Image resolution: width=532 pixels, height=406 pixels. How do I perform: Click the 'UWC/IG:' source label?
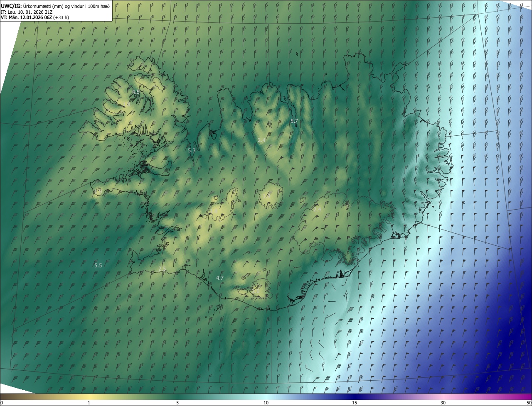11,5
